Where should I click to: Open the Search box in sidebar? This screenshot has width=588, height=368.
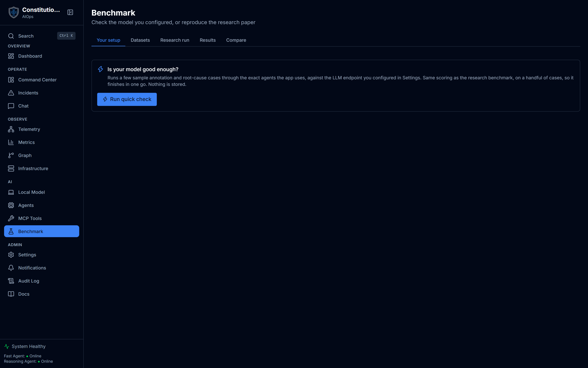[42, 36]
